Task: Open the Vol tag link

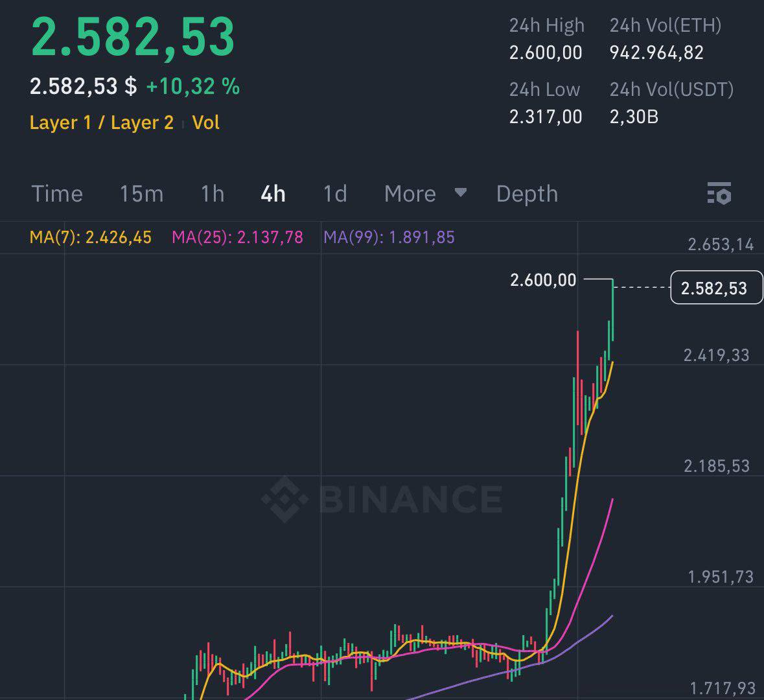Action: 205,122
